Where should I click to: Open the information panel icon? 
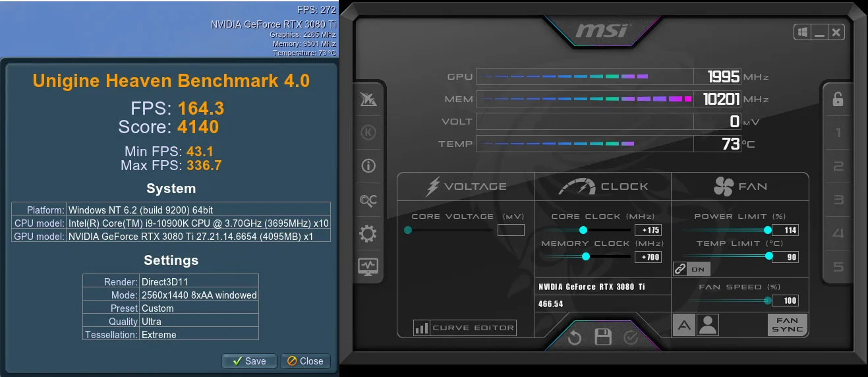368,166
